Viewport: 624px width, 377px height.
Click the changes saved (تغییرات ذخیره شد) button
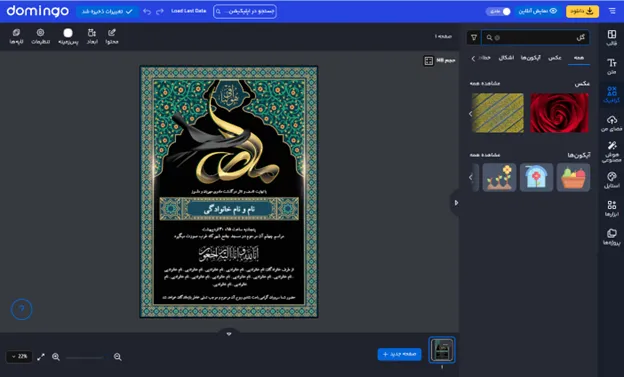tap(107, 12)
